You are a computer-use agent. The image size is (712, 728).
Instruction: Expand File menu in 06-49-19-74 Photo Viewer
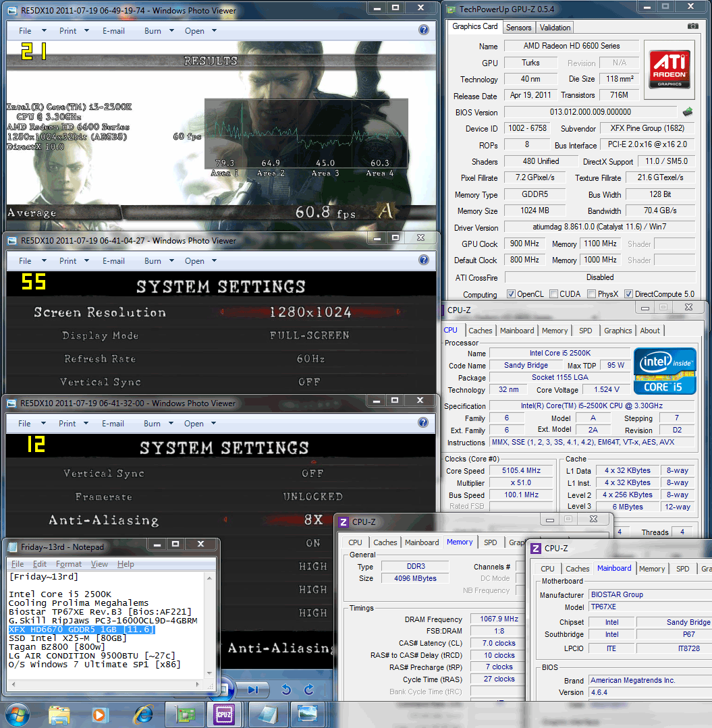(x=32, y=30)
